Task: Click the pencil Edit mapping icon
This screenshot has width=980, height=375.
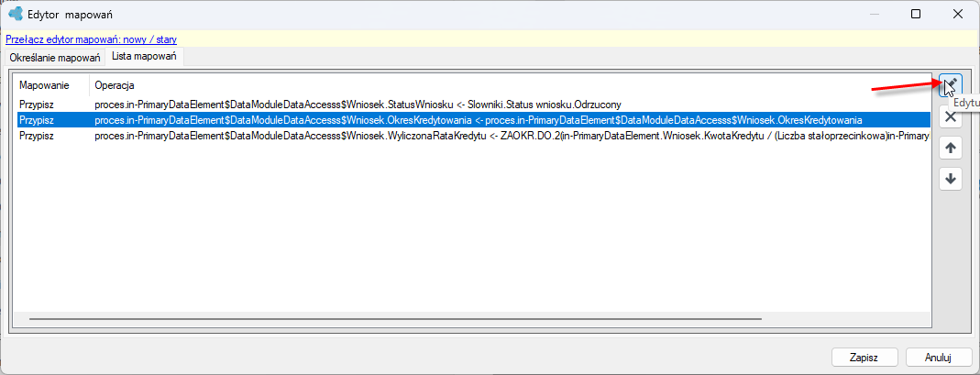Action: click(950, 85)
